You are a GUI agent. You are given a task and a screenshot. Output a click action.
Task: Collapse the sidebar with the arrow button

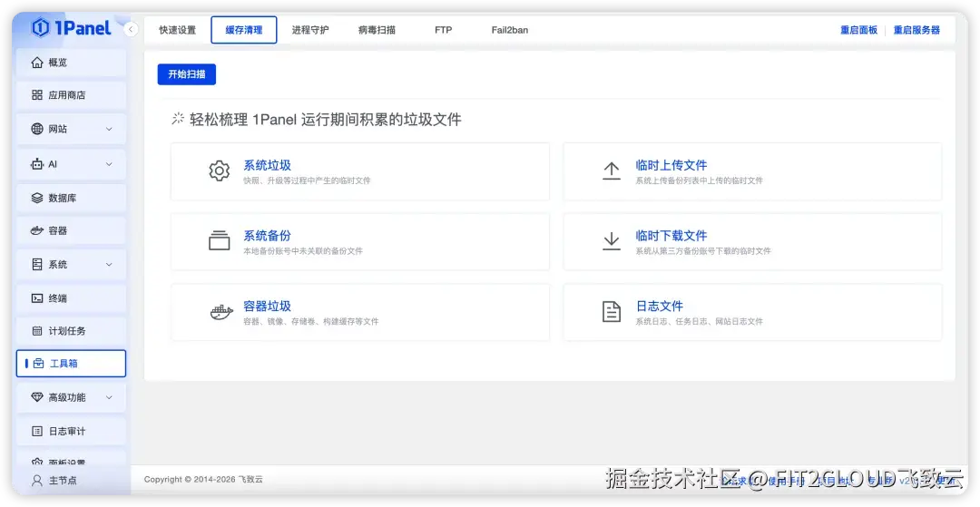pyautogui.click(x=131, y=29)
